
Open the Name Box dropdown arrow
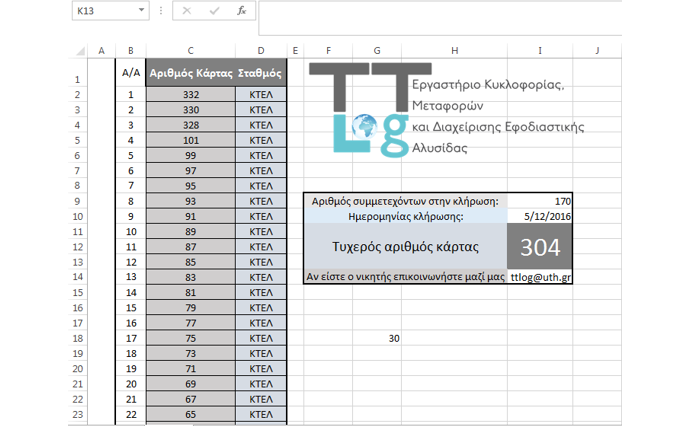pos(140,11)
